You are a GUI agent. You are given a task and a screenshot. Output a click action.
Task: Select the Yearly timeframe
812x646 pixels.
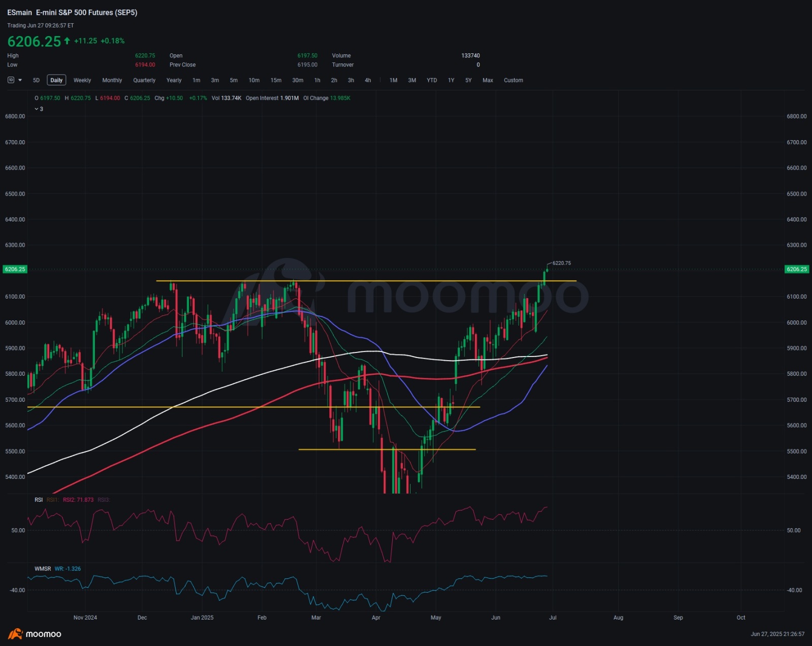(x=174, y=80)
